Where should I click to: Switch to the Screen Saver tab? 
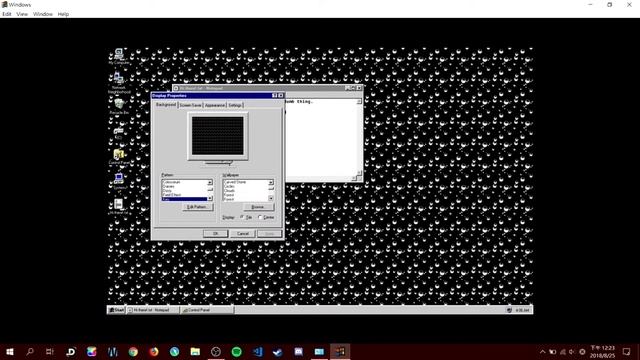tap(191, 105)
